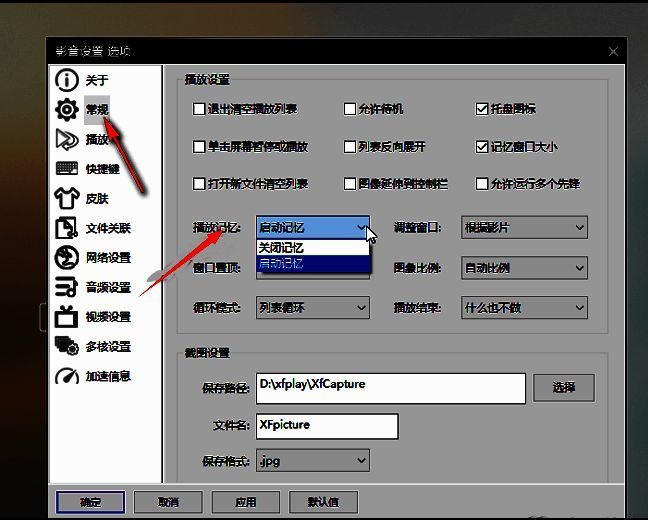Image resolution: width=648 pixels, height=520 pixels.
Task: Restore defaults with 默认值 button
Action: [323, 502]
